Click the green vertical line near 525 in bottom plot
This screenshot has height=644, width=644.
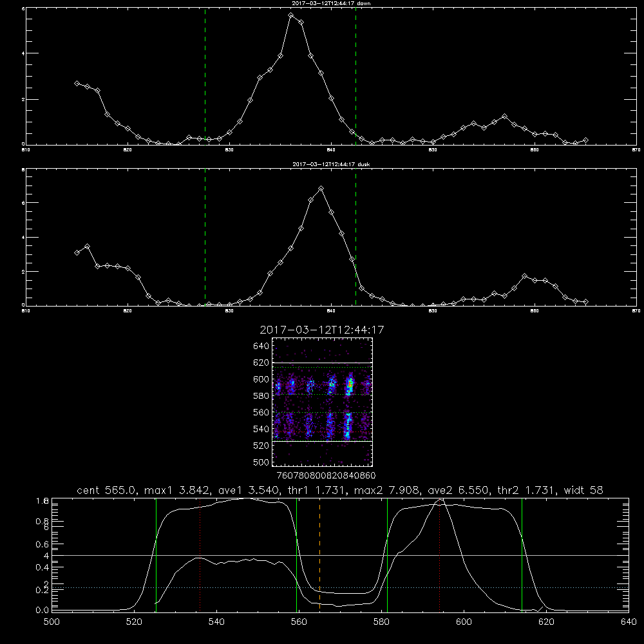pos(156,555)
